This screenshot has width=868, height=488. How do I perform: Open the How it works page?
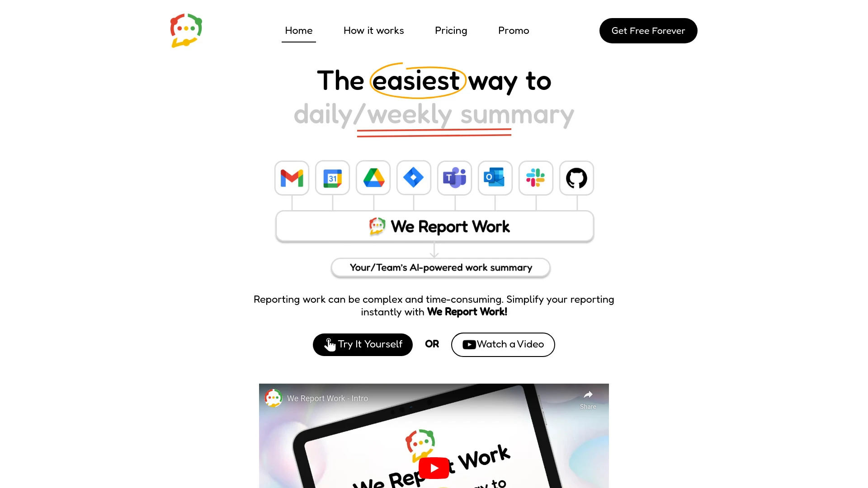[x=374, y=30]
